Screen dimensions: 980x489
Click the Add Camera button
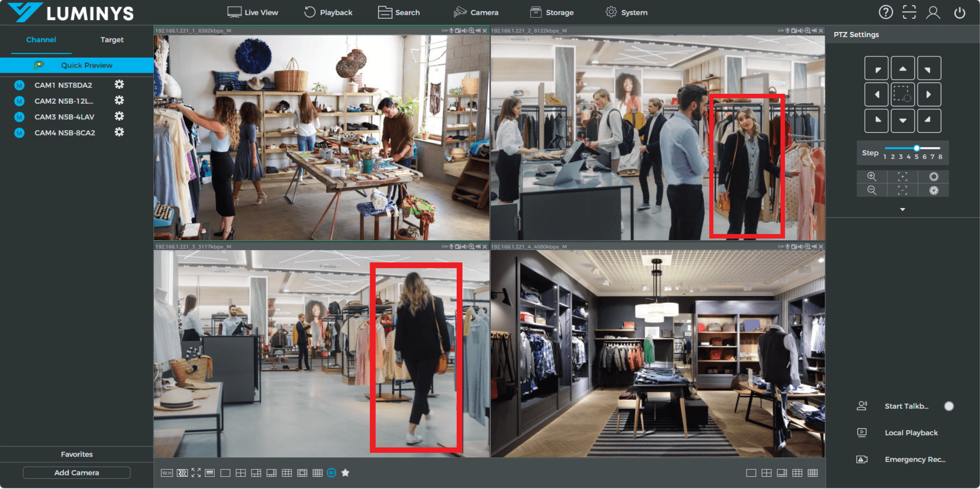77,473
